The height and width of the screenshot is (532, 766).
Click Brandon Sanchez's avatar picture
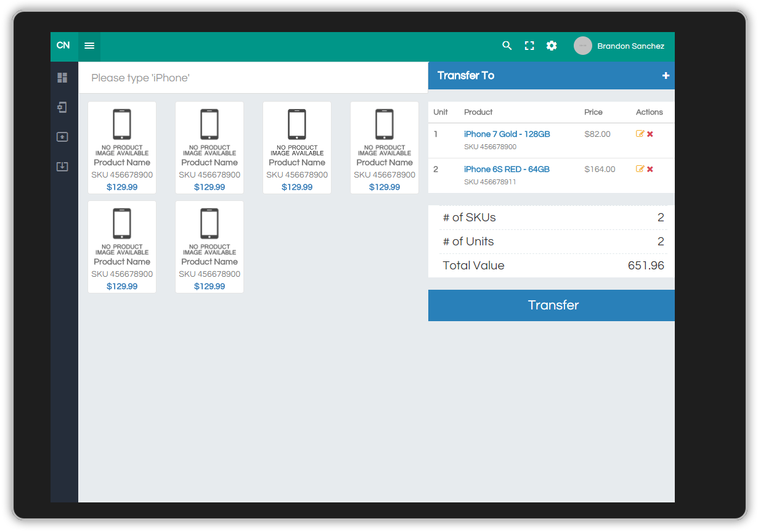click(583, 46)
